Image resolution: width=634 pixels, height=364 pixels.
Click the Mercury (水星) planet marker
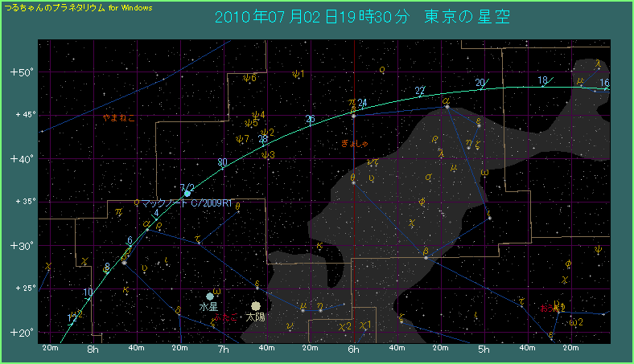(210, 296)
